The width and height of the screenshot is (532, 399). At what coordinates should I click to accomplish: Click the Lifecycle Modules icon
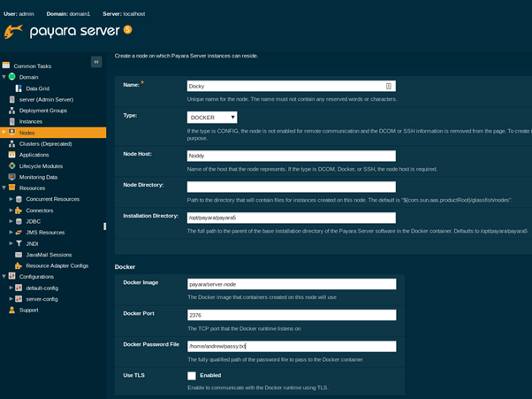tap(12, 165)
